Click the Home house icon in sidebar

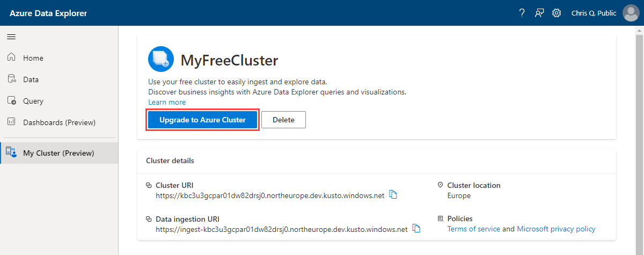click(11, 57)
